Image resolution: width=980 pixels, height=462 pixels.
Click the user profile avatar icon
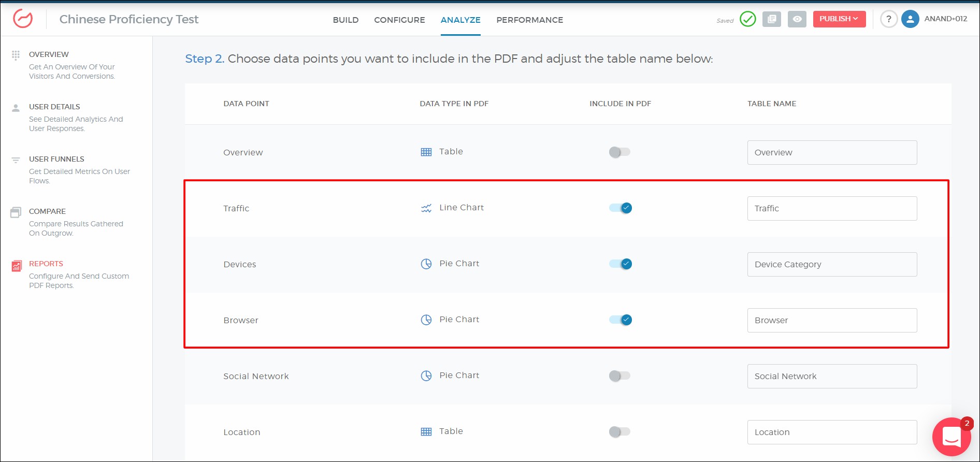pyautogui.click(x=910, y=19)
